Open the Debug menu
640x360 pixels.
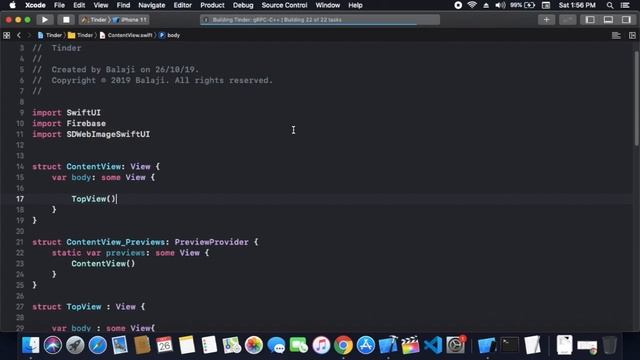pos(243,5)
